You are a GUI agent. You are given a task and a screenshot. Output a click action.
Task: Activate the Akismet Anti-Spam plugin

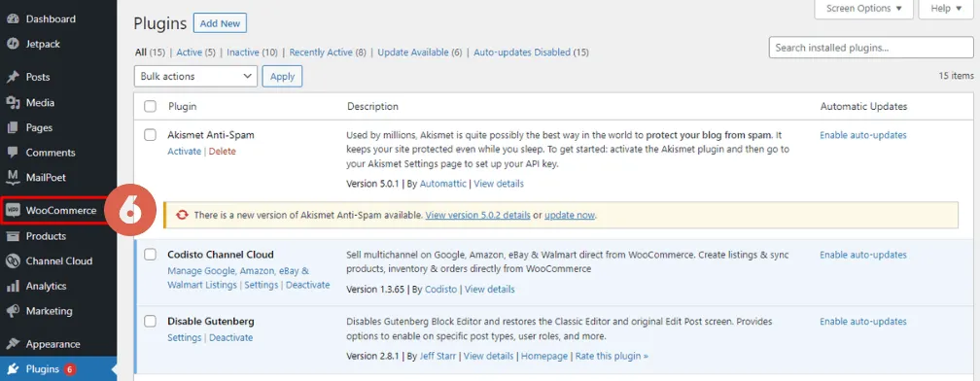pyautogui.click(x=185, y=152)
